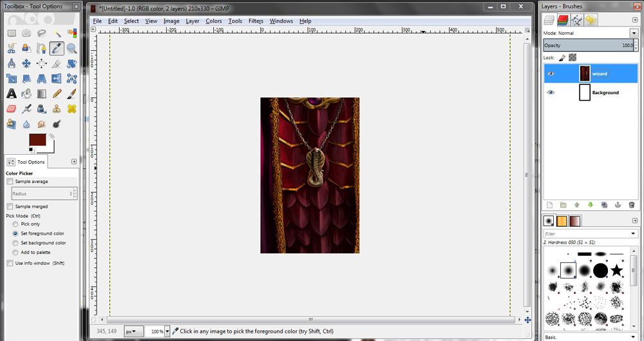
Task: Select the Blend gradient tool
Action: pyautogui.click(x=41, y=93)
